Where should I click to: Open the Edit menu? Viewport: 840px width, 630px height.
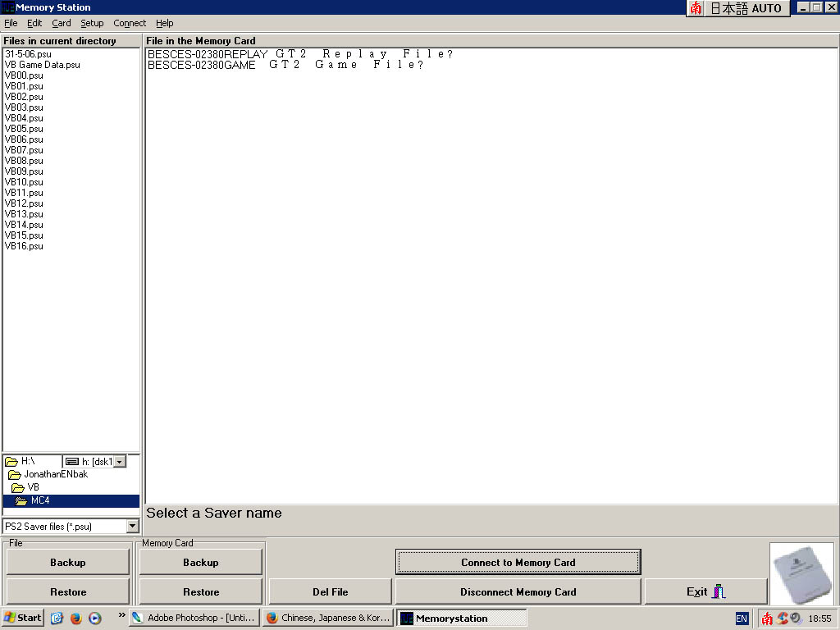coord(34,23)
